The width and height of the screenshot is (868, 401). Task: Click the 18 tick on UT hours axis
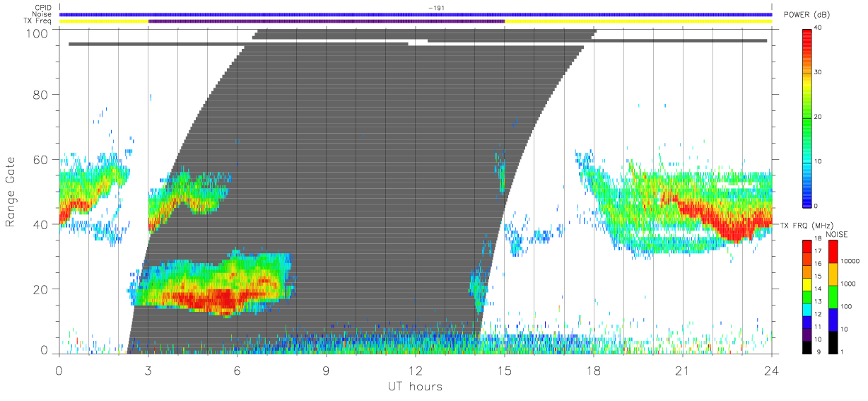pos(594,370)
